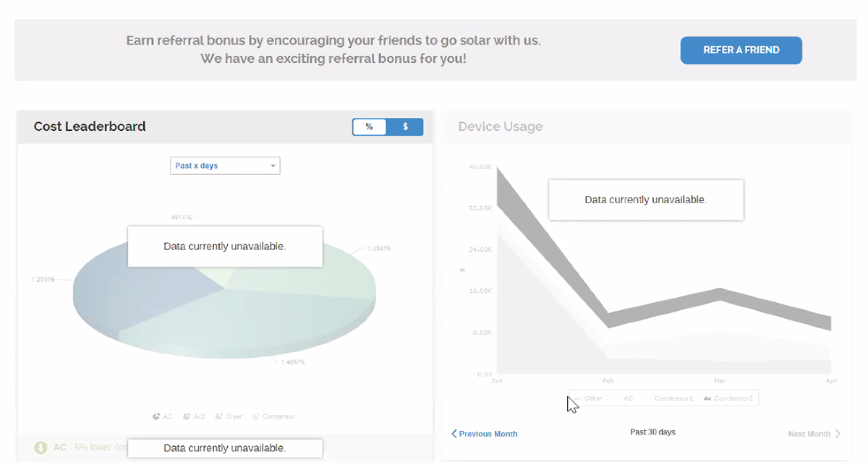Image resolution: width=868 pixels, height=467 pixels.
Task: Click the Ac2 pie legend icon
Action: [187, 416]
